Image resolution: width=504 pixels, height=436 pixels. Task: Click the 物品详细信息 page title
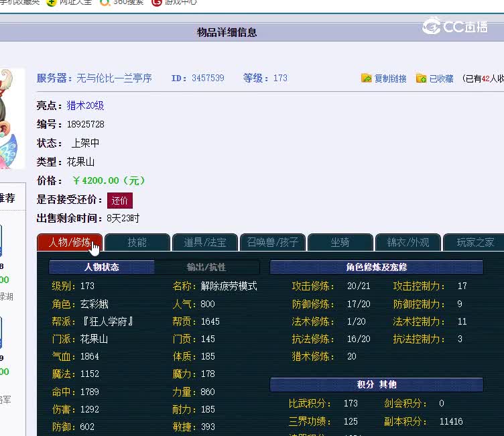[227, 32]
